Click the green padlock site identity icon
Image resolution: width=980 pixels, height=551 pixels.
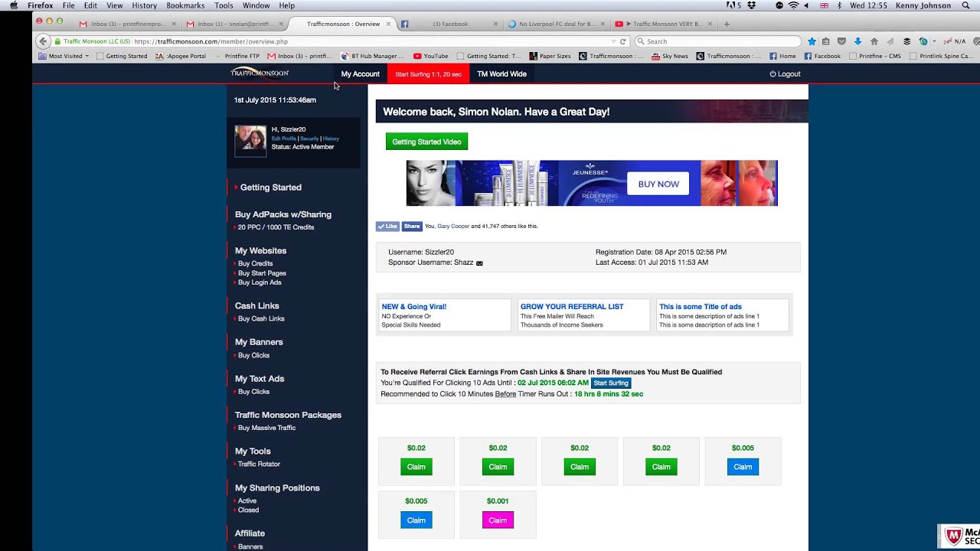57,41
